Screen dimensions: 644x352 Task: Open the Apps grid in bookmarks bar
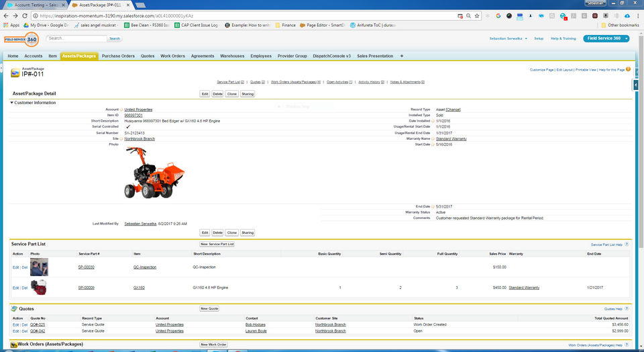tap(11, 25)
